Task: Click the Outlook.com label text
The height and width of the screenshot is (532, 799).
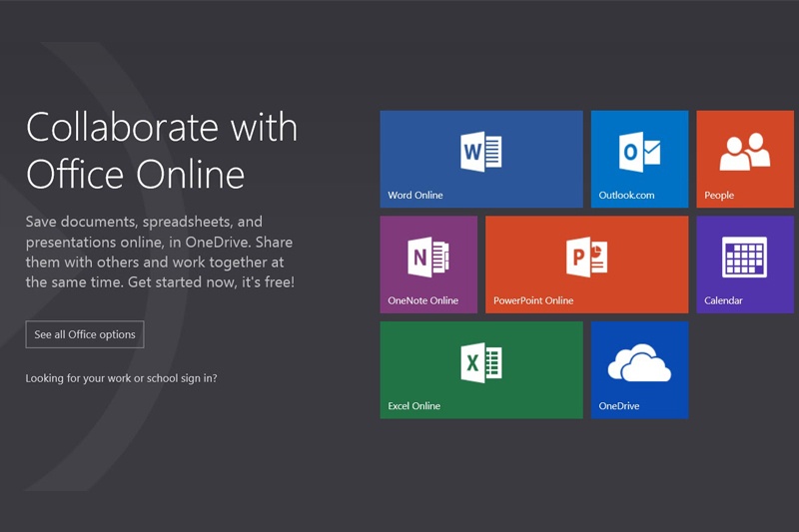Action: pyautogui.click(x=626, y=195)
